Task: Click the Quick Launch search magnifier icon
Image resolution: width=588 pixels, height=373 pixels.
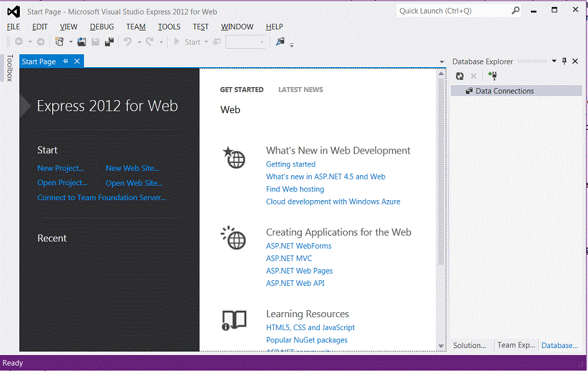Action: (515, 11)
